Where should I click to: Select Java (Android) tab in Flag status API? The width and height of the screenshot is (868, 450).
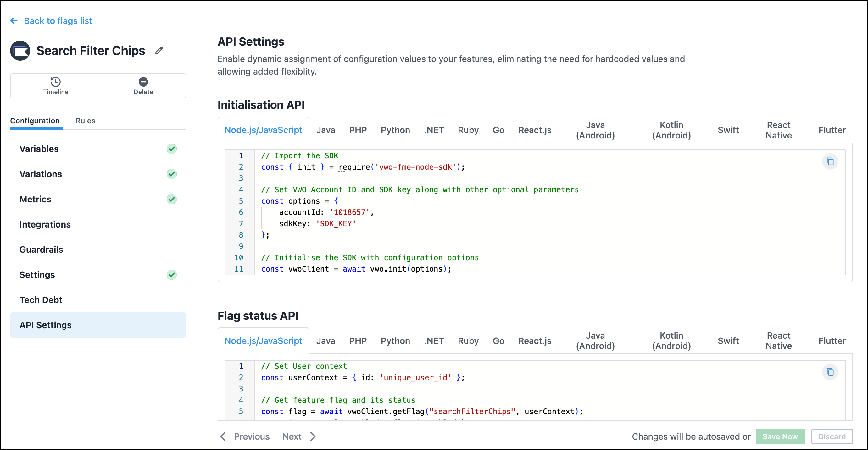[x=595, y=341]
